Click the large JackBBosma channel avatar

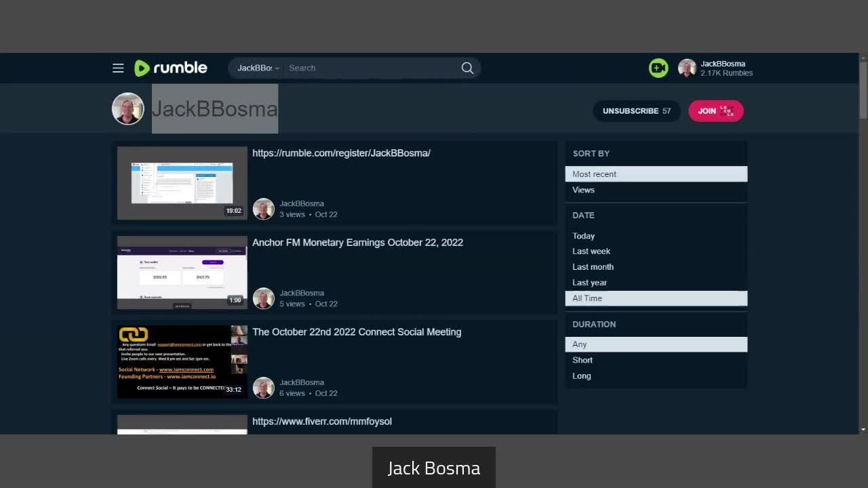(x=128, y=108)
